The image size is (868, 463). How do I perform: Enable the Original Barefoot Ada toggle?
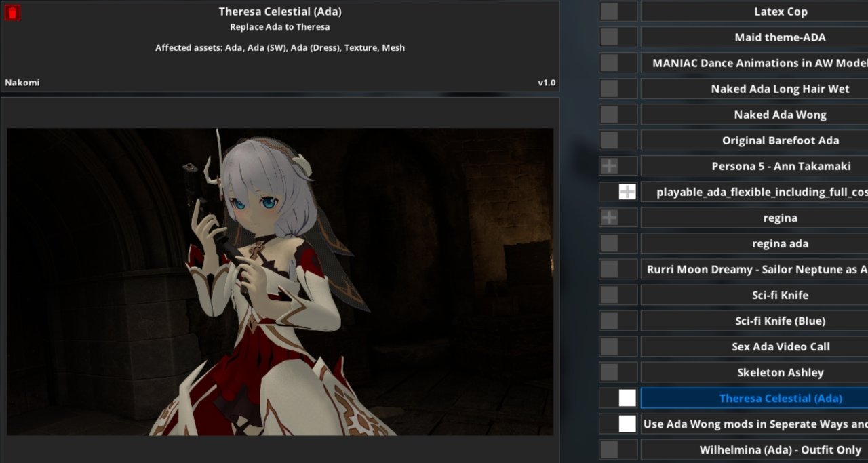click(x=618, y=140)
